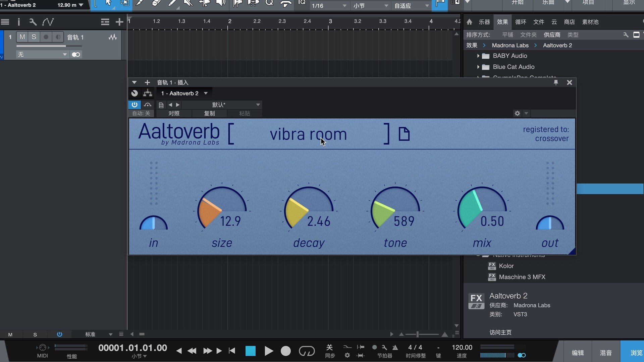Select Maschine 3 MFX plugin

coord(522,277)
